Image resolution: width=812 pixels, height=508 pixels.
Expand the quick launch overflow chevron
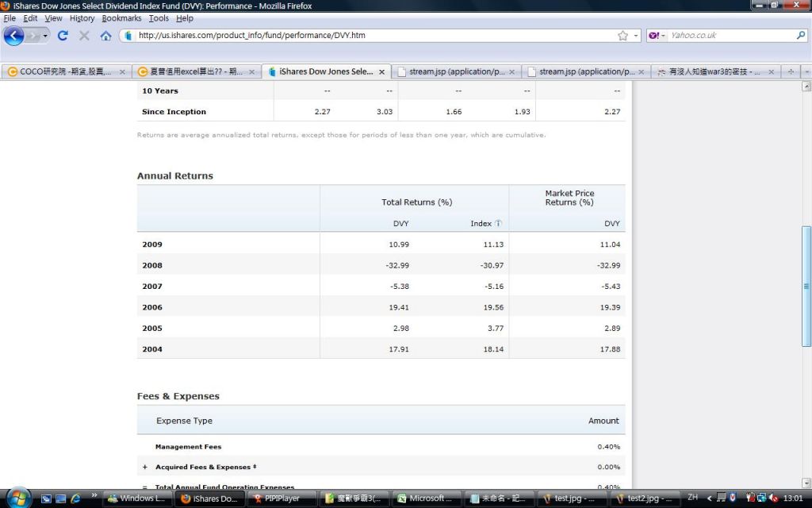pyautogui.click(x=94, y=496)
